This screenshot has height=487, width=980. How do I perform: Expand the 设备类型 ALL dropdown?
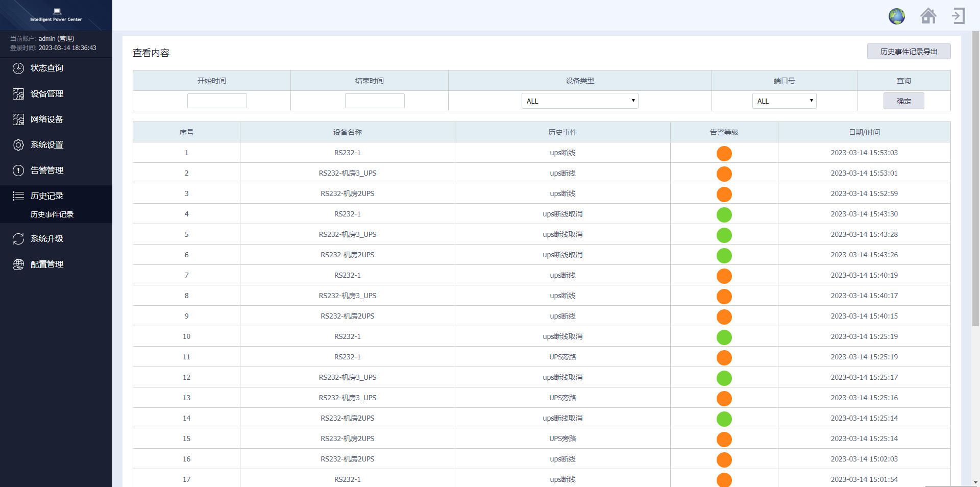pyautogui.click(x=579, y=101)
